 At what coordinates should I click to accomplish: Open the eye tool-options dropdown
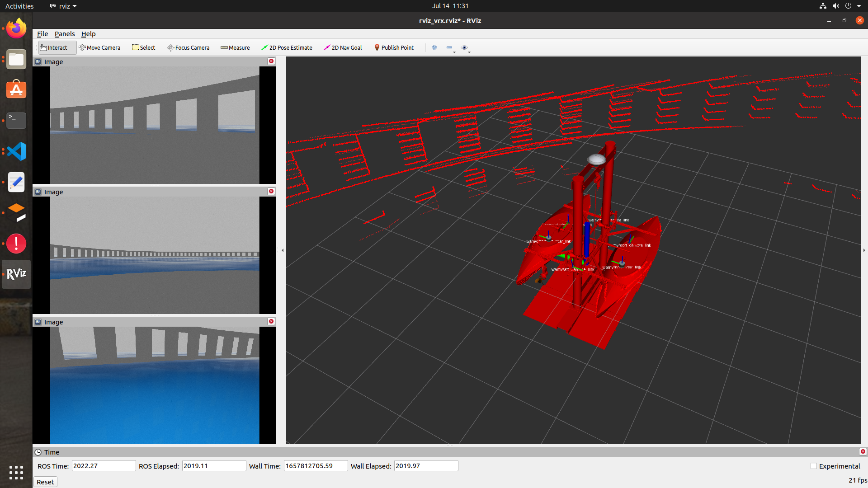(x=465, y=47)
